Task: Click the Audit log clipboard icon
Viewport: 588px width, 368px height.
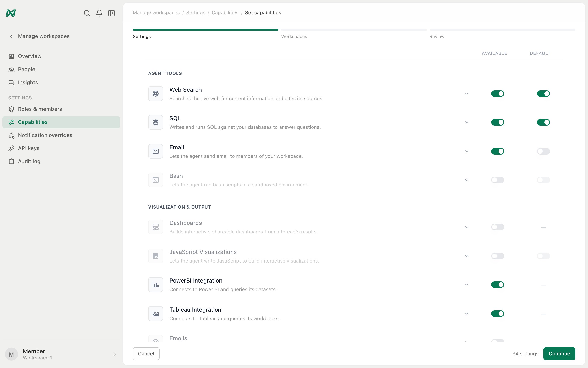Action: click(x=11, y=161)
